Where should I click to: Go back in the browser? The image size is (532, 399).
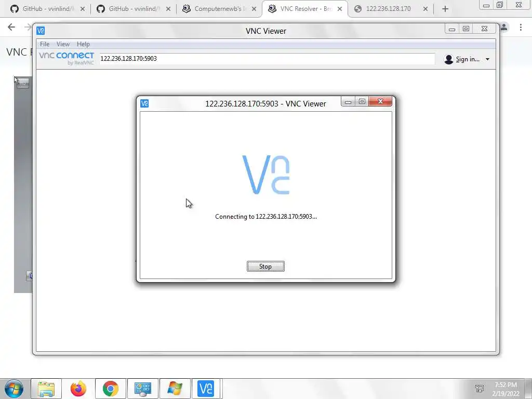pyautogui.click(x=11, y=27)
